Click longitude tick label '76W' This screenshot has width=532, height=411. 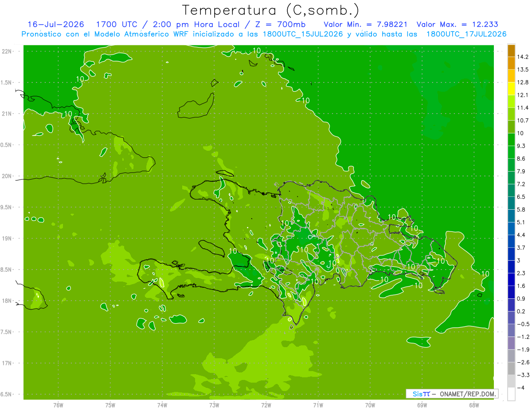click(58, 405)
